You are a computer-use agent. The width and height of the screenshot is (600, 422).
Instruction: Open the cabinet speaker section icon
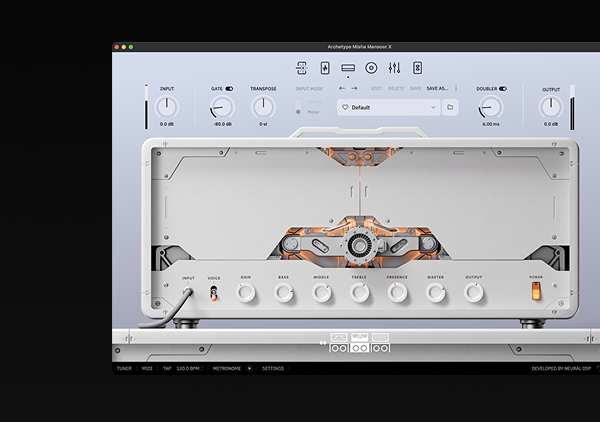[371, 68]
